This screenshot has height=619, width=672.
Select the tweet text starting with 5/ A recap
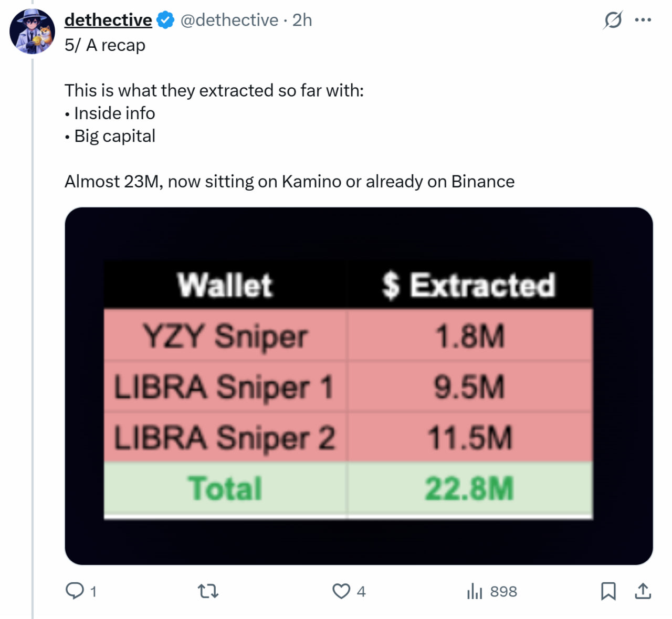[x=105, y=45]
